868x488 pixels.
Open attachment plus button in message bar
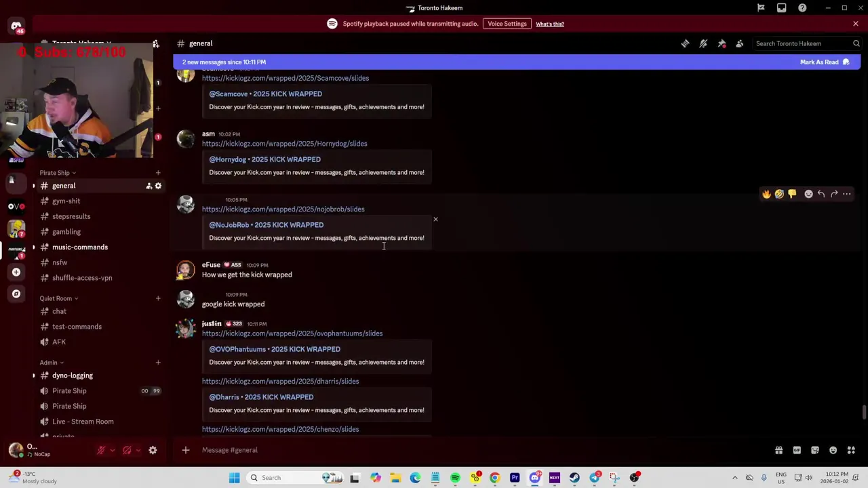(185, 450)
